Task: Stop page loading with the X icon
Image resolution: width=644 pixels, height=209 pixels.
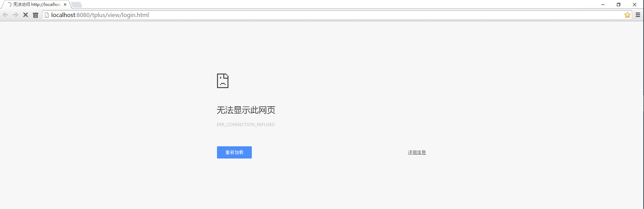Action: (25, 15)
